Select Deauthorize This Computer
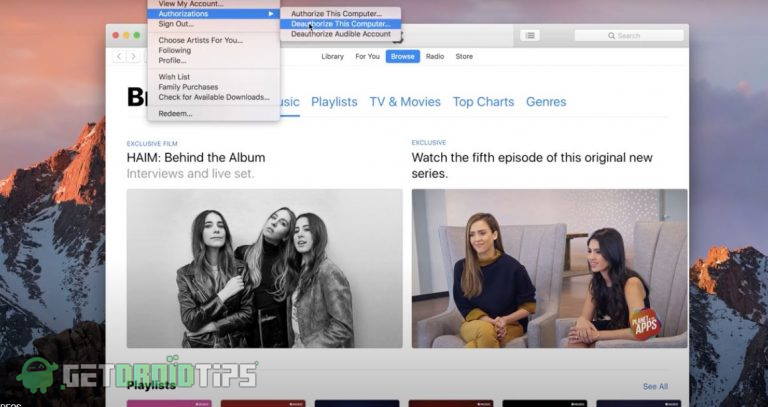The height and width of the screenshot is (407, 768). [x=341, y=24]
